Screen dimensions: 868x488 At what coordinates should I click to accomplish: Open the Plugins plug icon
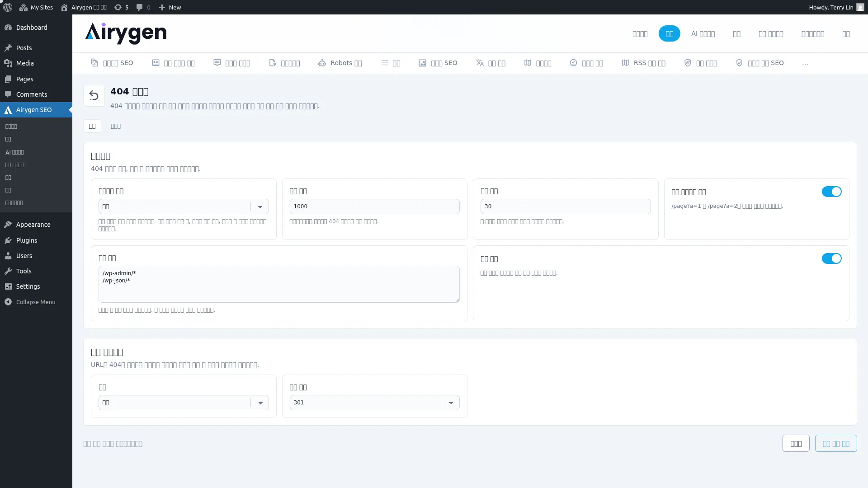(x=8, y=240)
